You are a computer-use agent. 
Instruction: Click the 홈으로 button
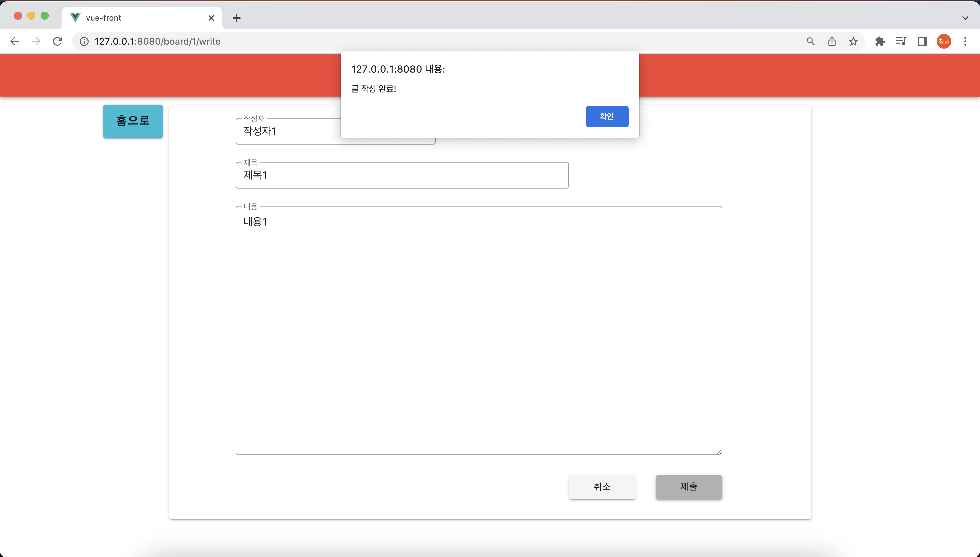click(x=133, y=121)
